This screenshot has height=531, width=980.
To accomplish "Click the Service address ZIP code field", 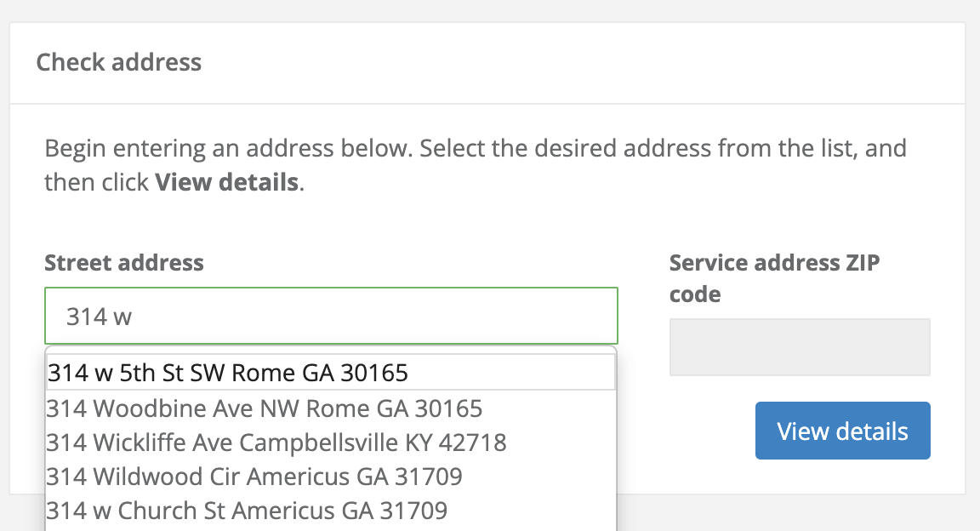I will [x=799, y=346].
